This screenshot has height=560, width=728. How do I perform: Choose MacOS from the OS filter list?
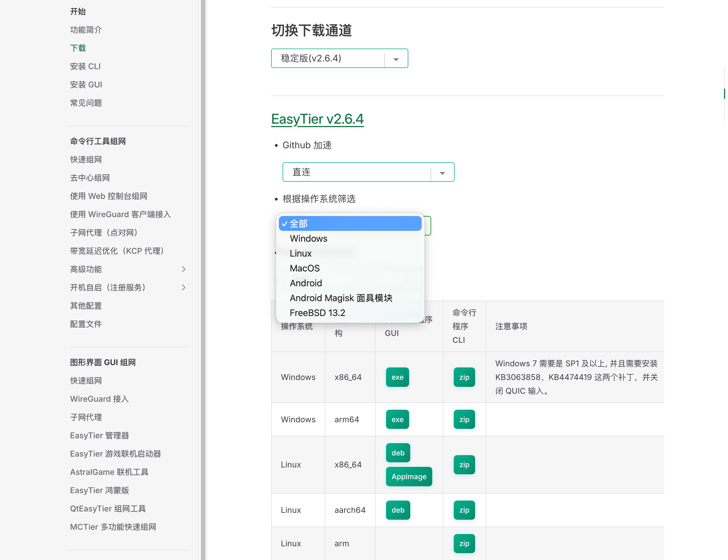(350, 268)
